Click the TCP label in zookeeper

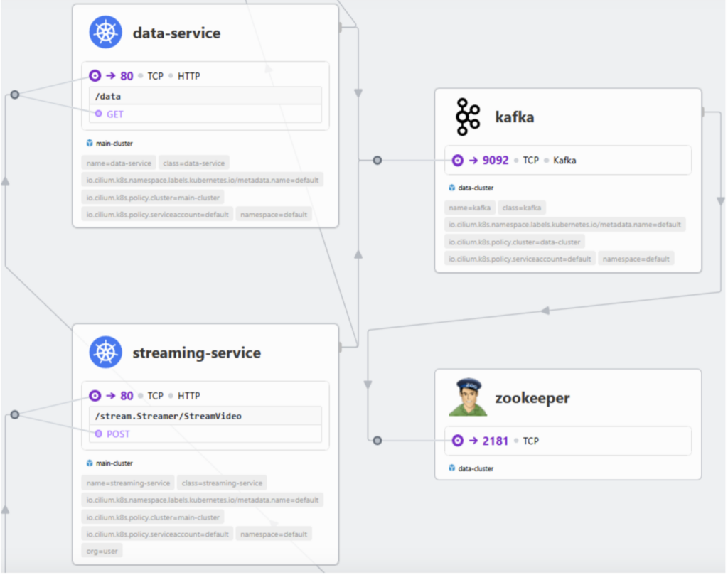(530, 441)
